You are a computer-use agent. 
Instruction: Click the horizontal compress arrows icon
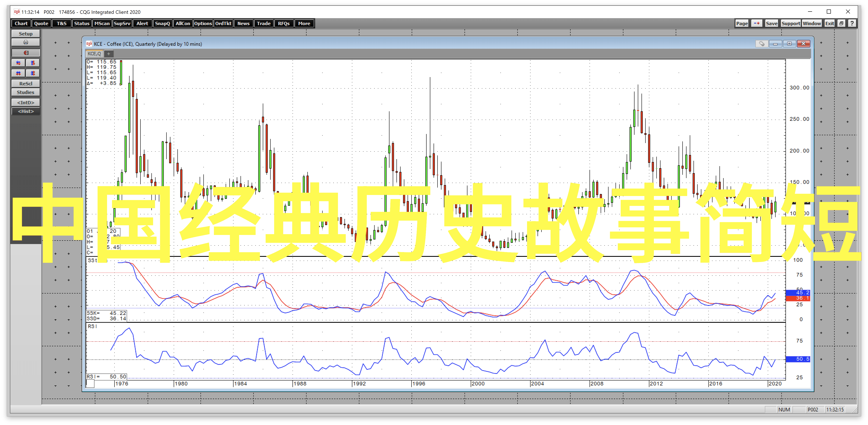18,73
